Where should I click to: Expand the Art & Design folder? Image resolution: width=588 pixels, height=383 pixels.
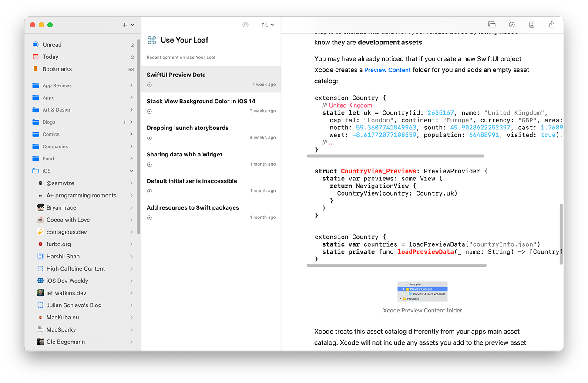[x=131, y=110]
